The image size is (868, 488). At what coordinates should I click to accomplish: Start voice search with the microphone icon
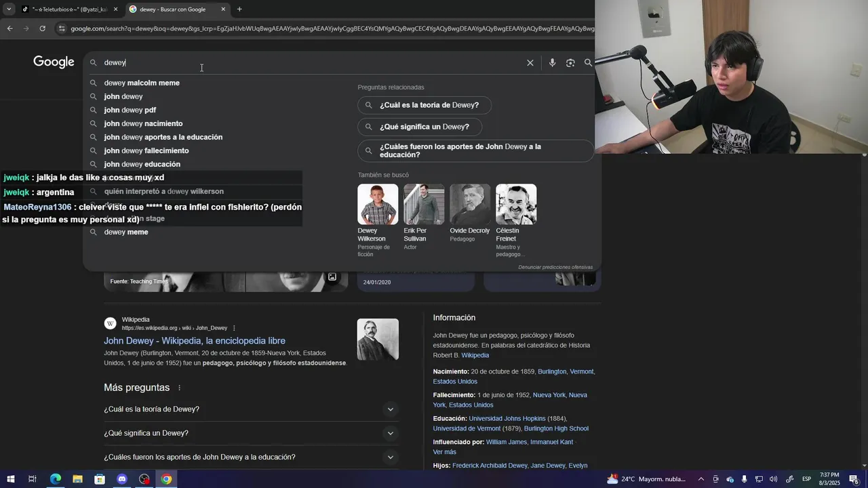pos(552,62)
